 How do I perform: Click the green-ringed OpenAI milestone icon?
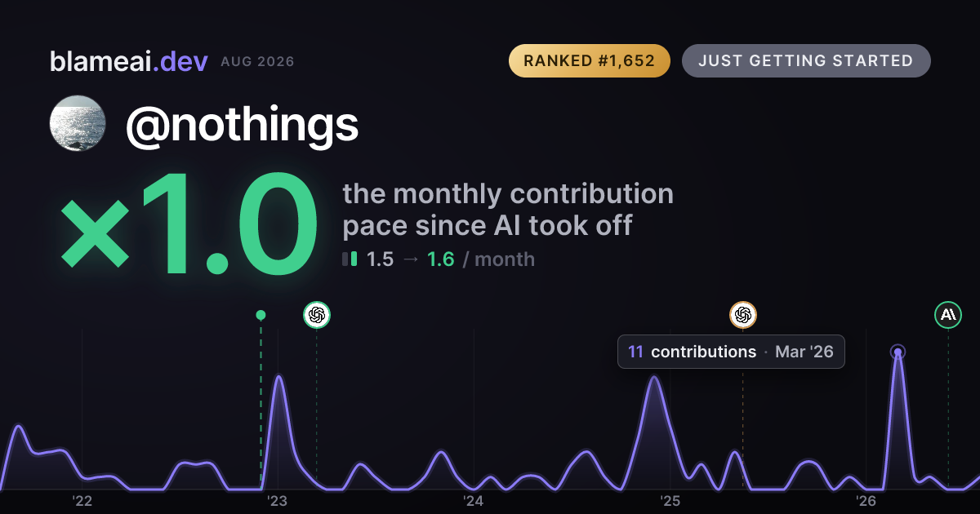click(317, 314)
